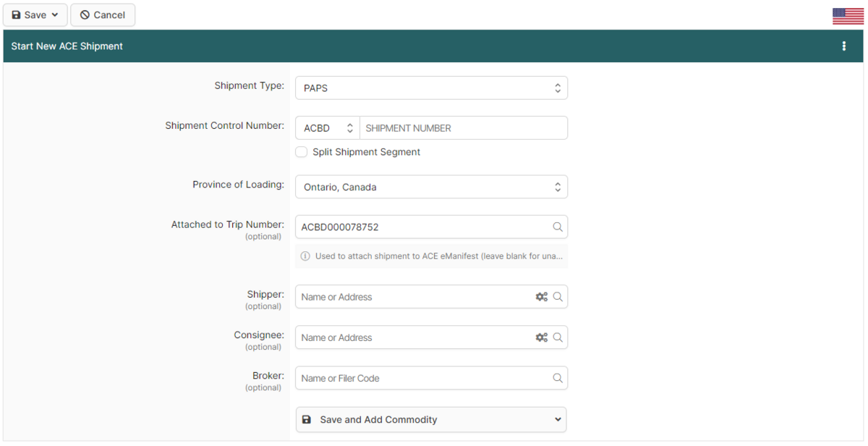Open the Province of Loading dropdown

[x=431, y=187]
